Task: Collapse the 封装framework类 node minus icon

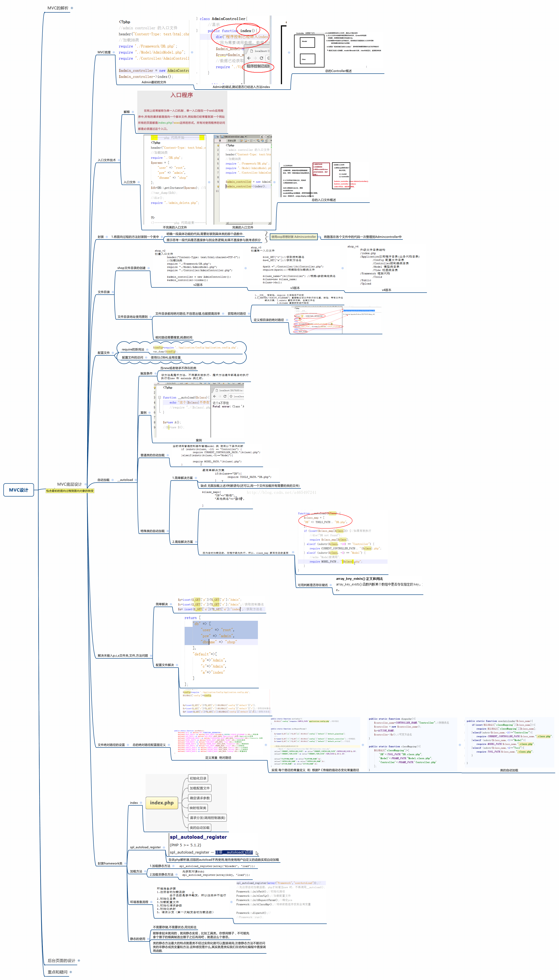Action: point(126,864)
